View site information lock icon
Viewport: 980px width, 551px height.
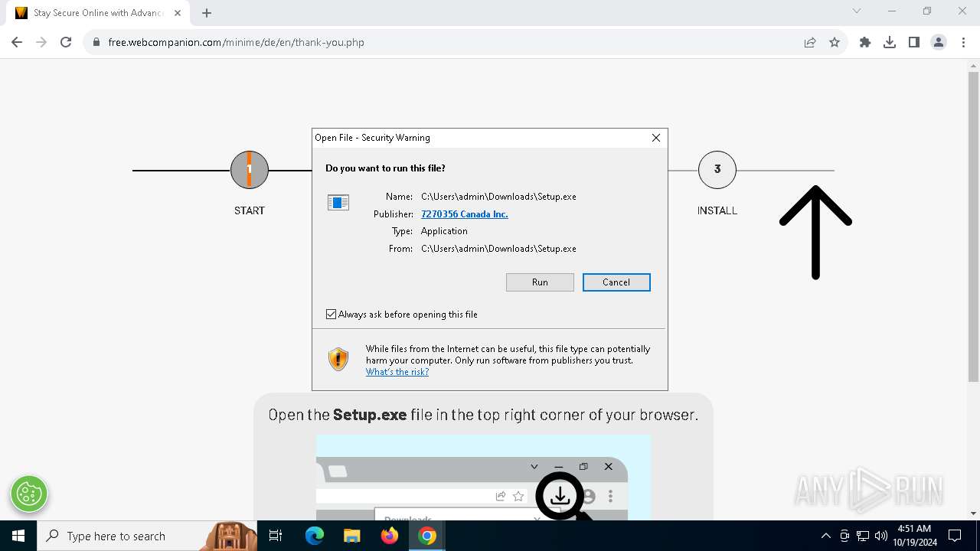click(96, 42)
